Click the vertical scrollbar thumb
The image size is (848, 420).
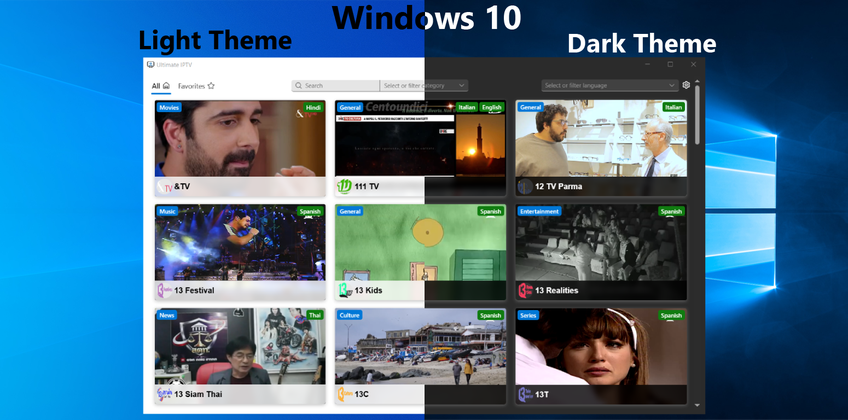coord(697,115)
